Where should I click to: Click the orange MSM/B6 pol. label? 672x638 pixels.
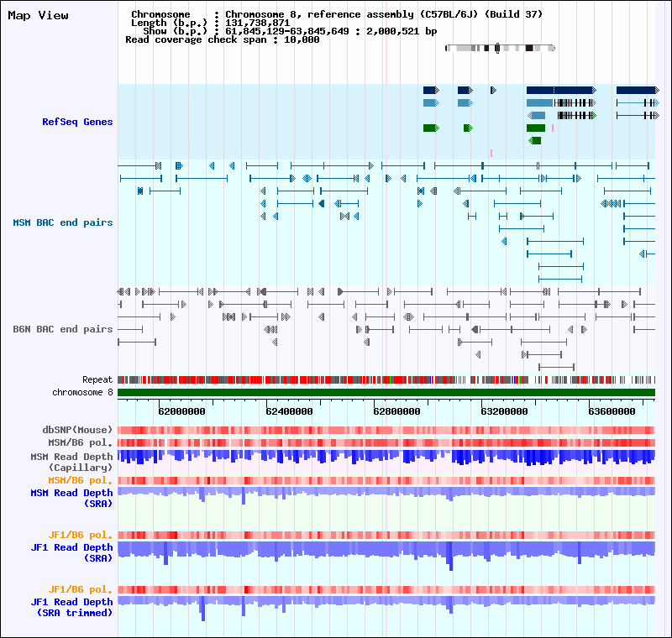[x=80, y=480]
